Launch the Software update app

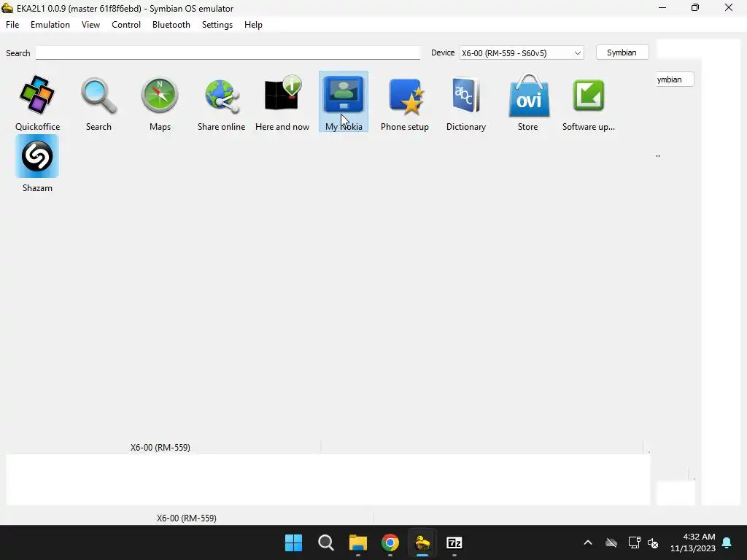589,96
